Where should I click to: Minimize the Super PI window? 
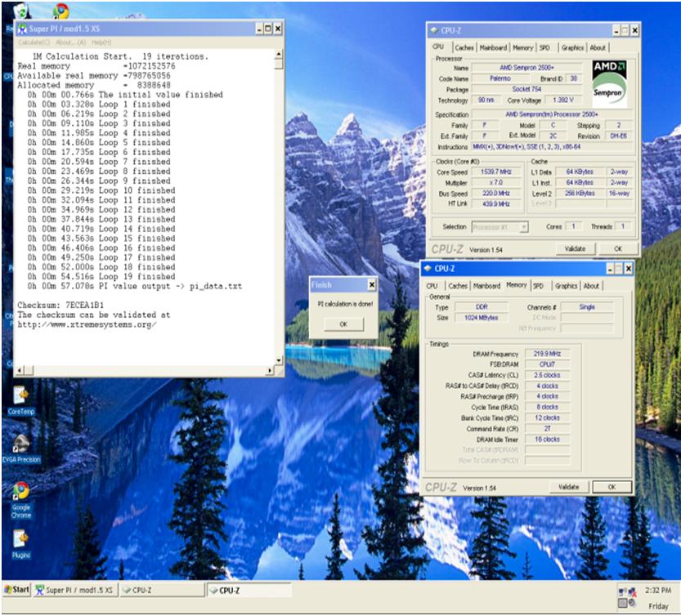click(259, 29)
